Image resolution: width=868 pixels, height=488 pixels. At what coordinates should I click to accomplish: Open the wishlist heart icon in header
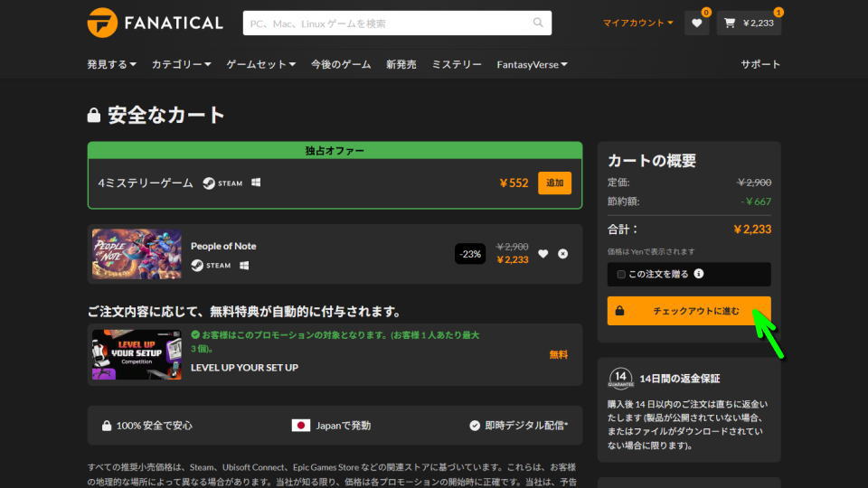point(696,23)
